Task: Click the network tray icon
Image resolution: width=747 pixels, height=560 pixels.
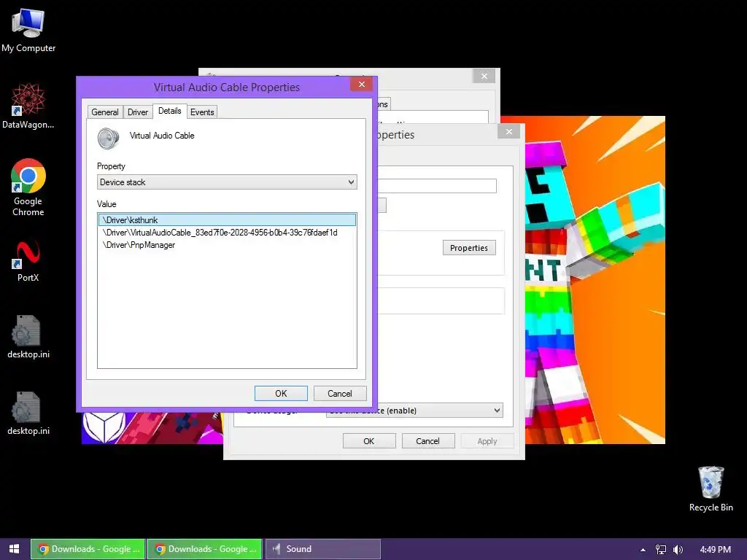Action: click(661, 550)
